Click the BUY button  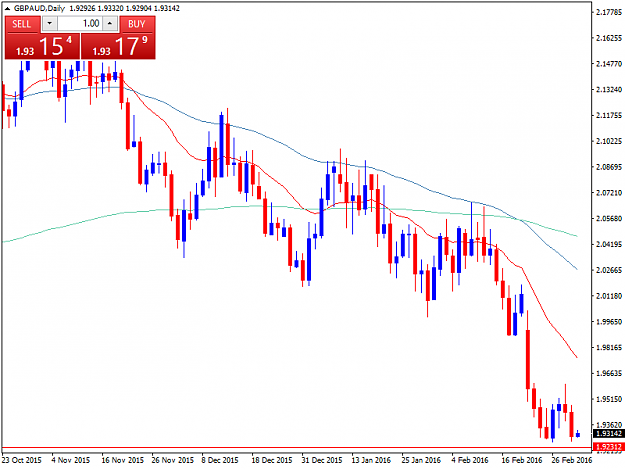(x=137, y=24)
